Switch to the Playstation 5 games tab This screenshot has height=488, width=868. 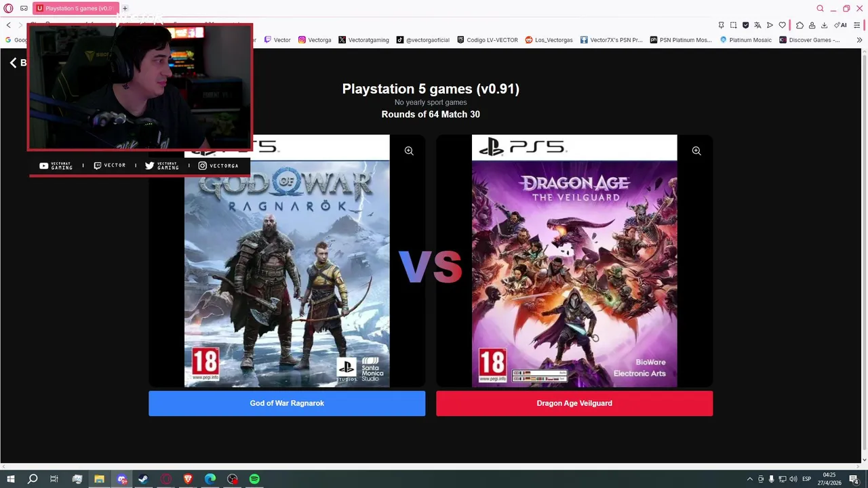[75, 8]
